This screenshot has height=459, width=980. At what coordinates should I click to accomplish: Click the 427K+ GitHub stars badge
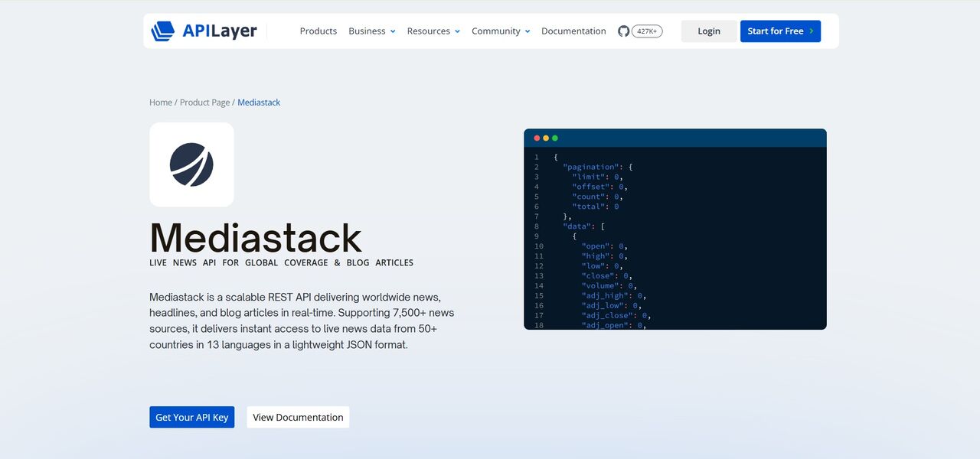click(x=647, y=31)
